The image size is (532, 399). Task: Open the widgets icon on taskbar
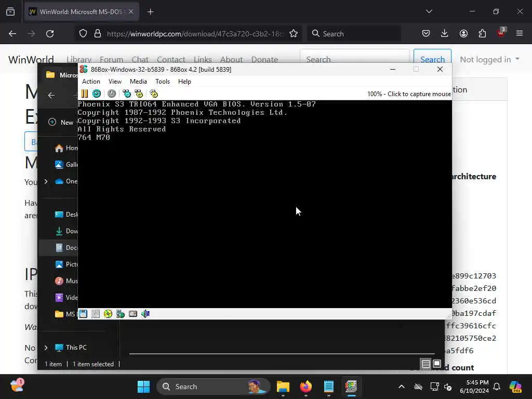[17, 386]
